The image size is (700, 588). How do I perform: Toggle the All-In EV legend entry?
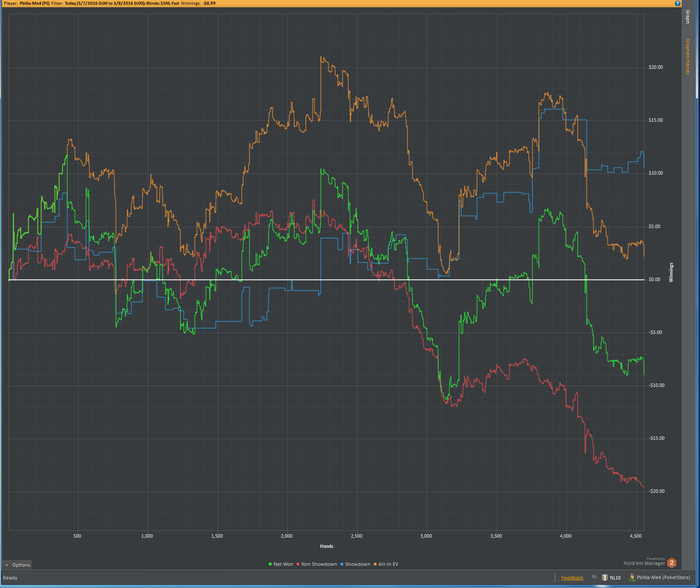(x=386, y=564)
